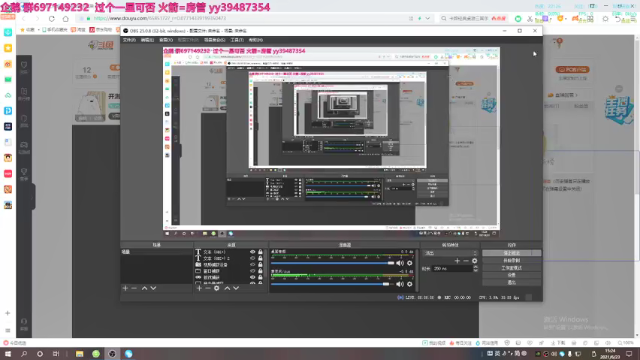Open microphone channel settings gear

(410, 284)
